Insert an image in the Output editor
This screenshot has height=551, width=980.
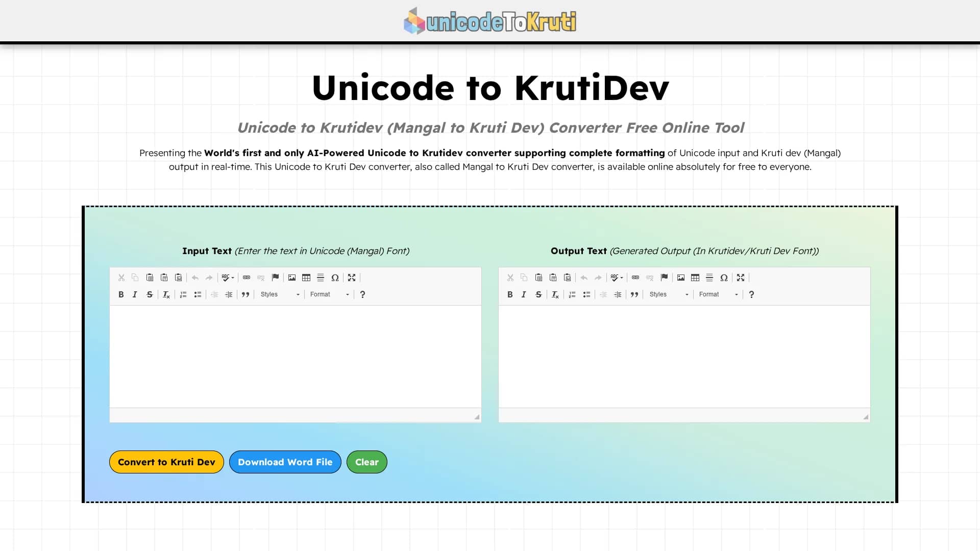(x=681, y=278)
